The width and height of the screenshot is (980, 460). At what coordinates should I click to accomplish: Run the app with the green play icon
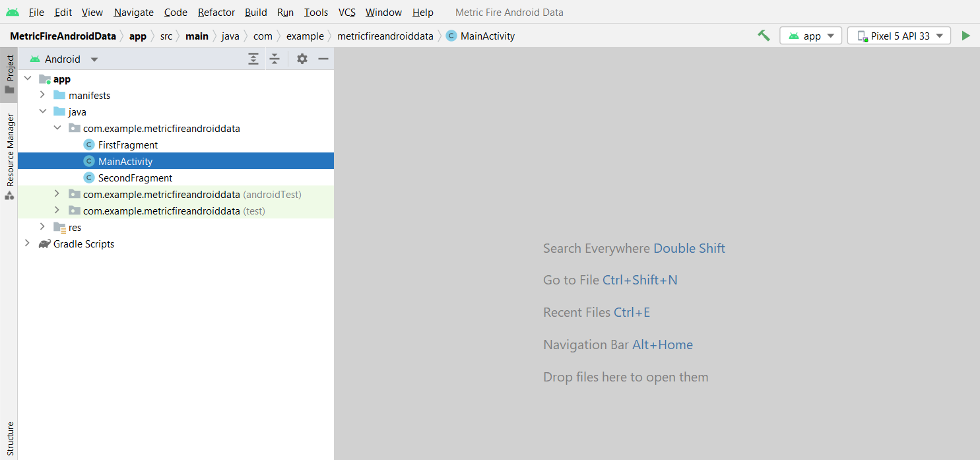point(966,36)
